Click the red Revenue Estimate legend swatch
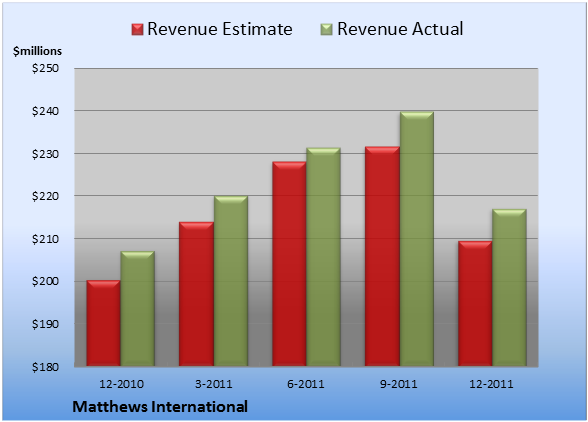Screen dimensions: 588x422 (137, 30)
